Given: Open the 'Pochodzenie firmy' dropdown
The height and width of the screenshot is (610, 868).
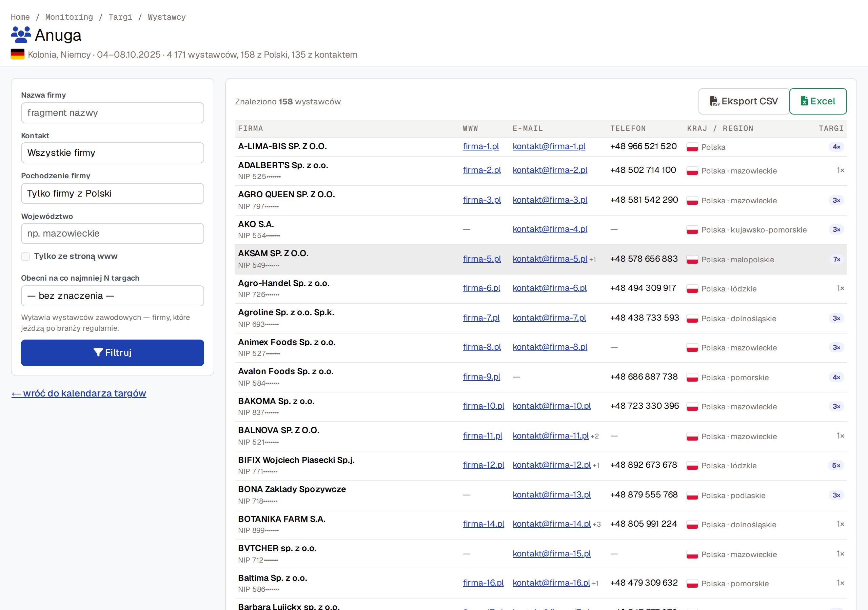Looking at the screenshot, I should point(112,194).
